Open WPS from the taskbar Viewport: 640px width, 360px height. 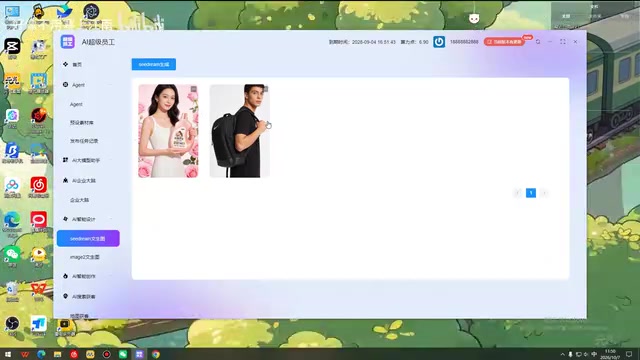(25, 354)
